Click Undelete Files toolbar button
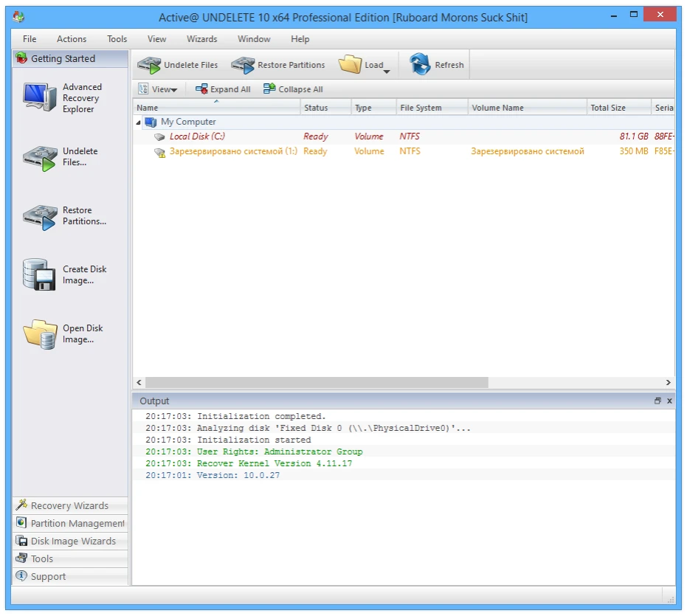 pos(178,65)
